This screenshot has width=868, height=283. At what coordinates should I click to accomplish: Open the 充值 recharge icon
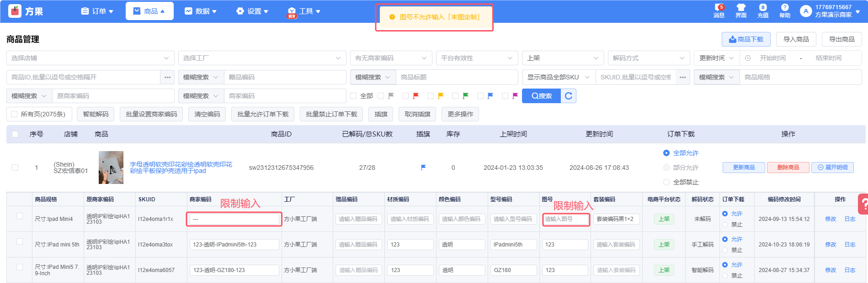pyautogui.click(x=763, y=8)
